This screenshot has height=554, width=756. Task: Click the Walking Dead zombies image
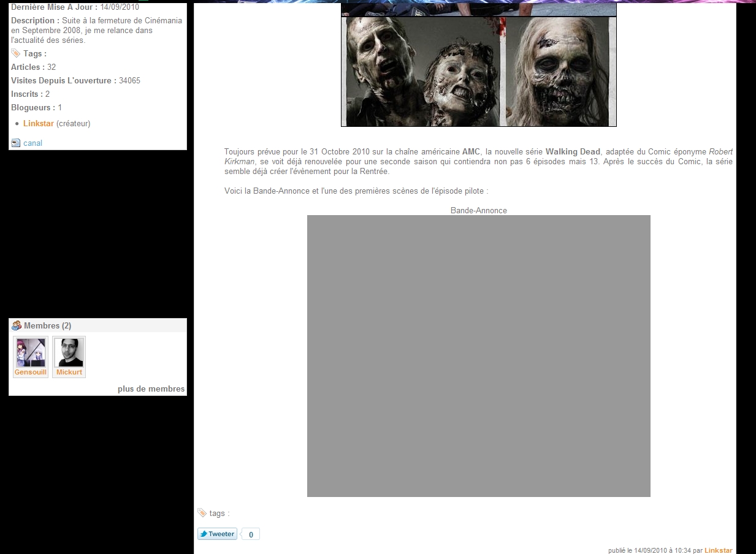pos(478,65)
